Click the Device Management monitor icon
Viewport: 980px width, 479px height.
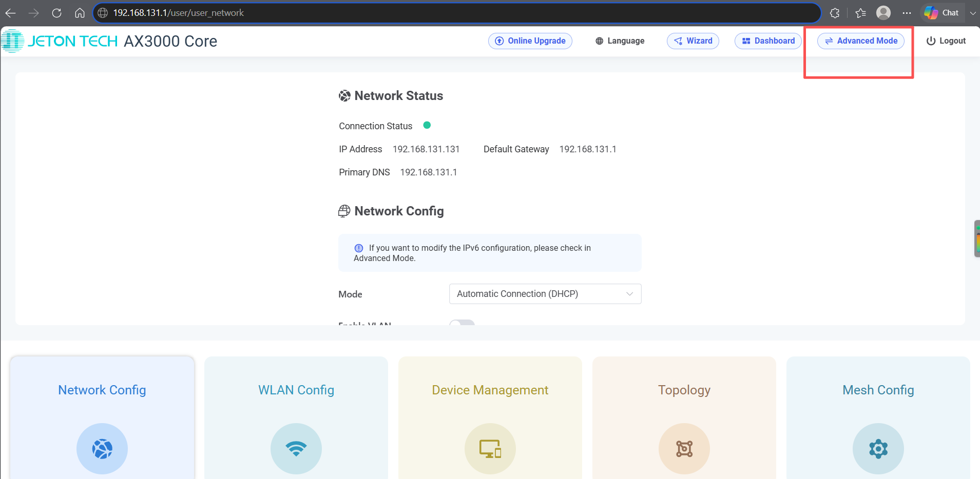pos(490,449)
